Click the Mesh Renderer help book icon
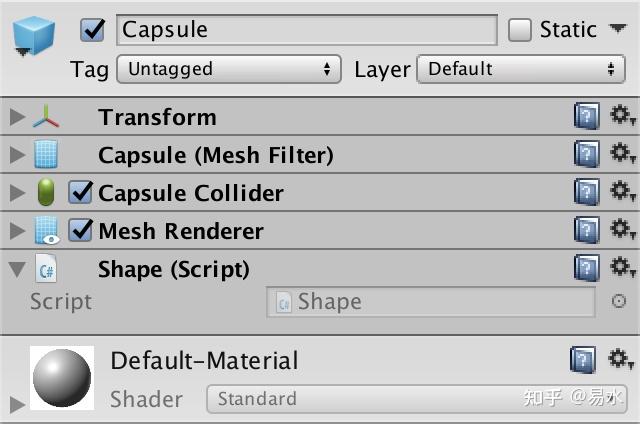 point(586,231)
